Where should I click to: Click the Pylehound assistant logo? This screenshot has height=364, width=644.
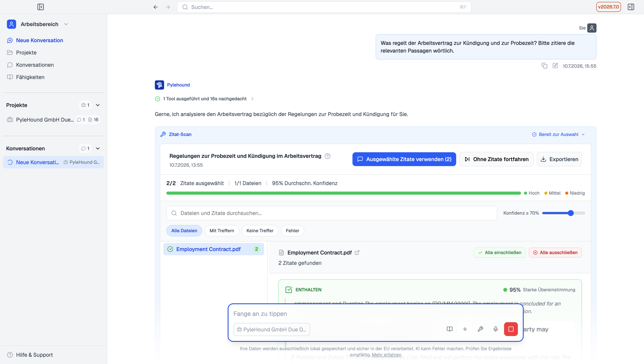pyautogui.click(x=159, y=85)
